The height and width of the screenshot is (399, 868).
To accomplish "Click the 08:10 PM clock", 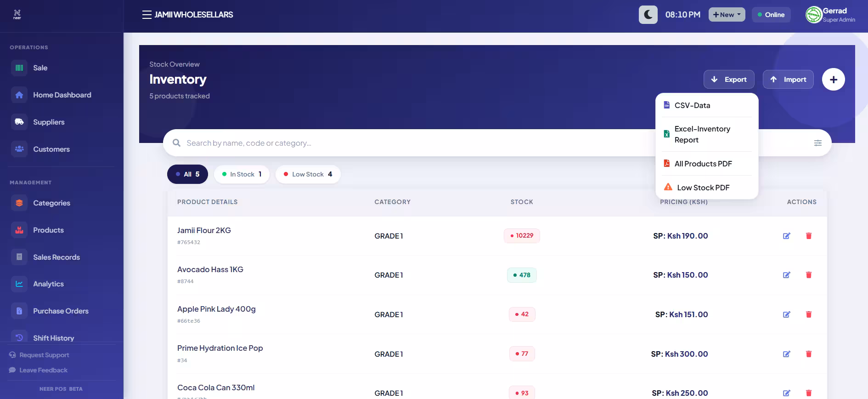I will [682, 15].
